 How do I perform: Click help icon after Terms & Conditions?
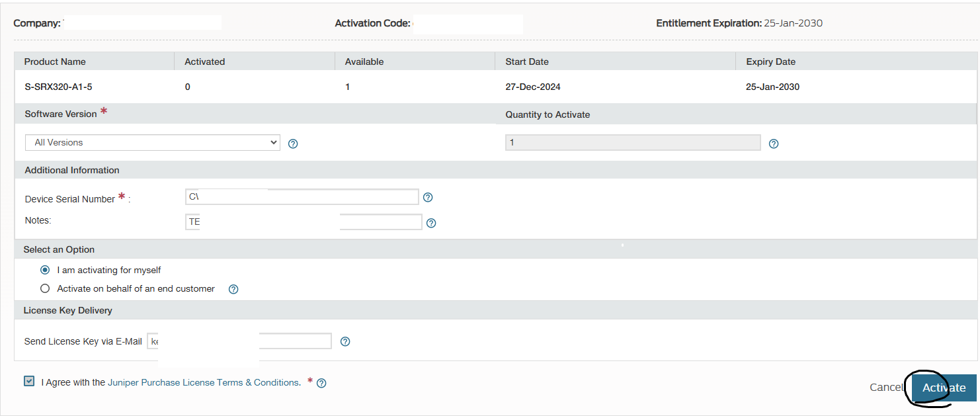[321, 383]
